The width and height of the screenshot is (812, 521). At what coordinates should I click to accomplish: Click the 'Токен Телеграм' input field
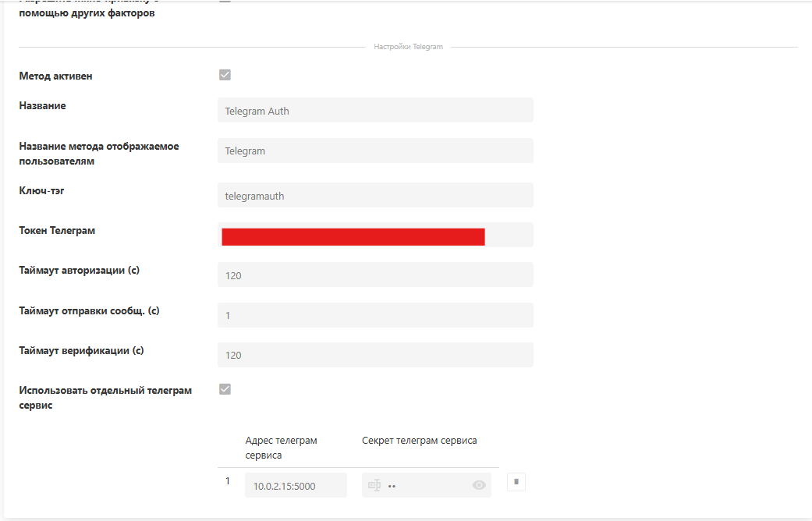pyautogui.click(x=375, y=235)
